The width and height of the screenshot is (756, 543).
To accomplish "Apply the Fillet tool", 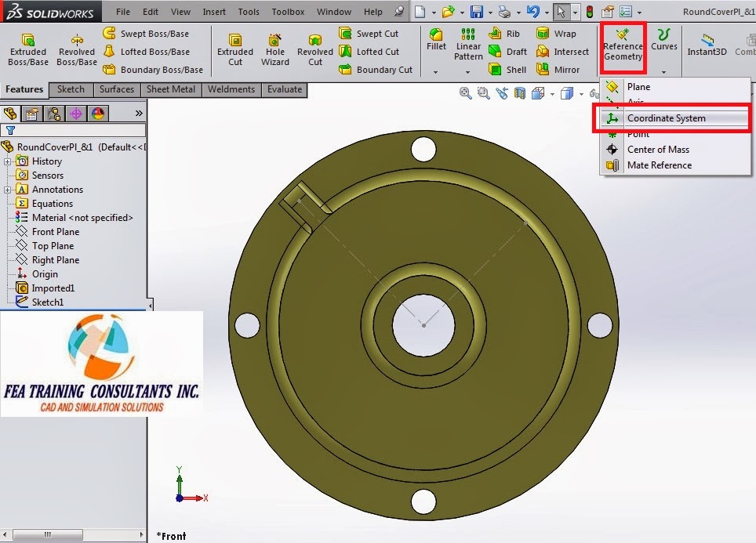I will click(436, 39).
